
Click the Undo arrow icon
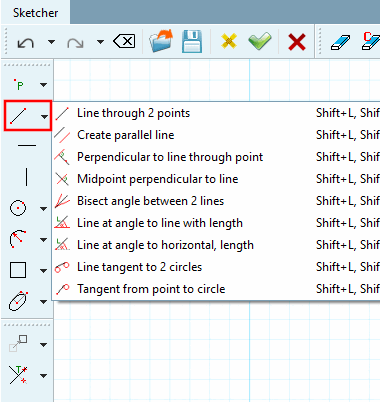click(x=26, y=42)
